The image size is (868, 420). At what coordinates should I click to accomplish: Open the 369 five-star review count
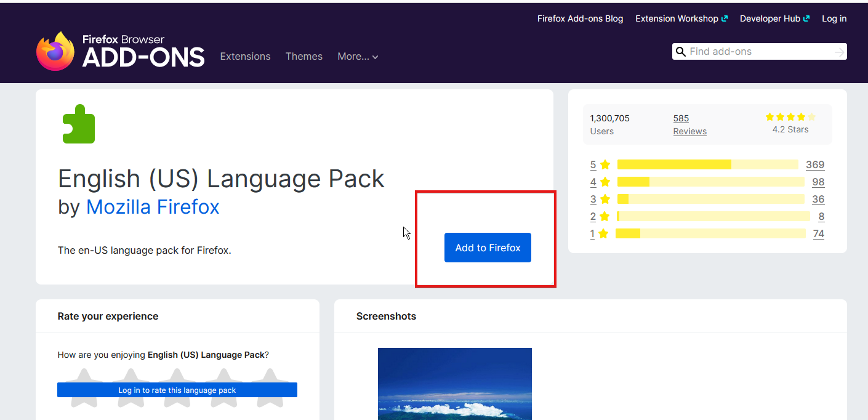815,164
